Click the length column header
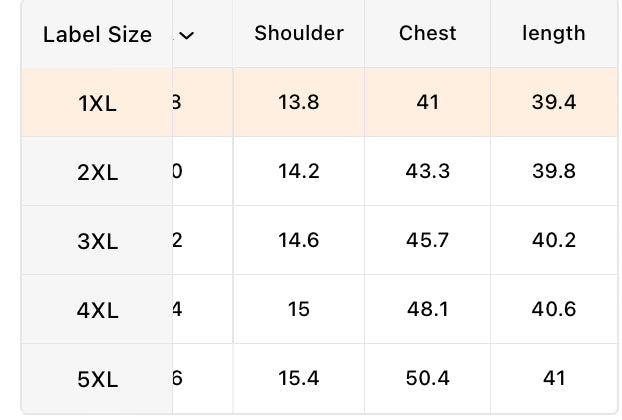Image resolution: width=622 pixels, height=420 pixels. coord(553,33)
